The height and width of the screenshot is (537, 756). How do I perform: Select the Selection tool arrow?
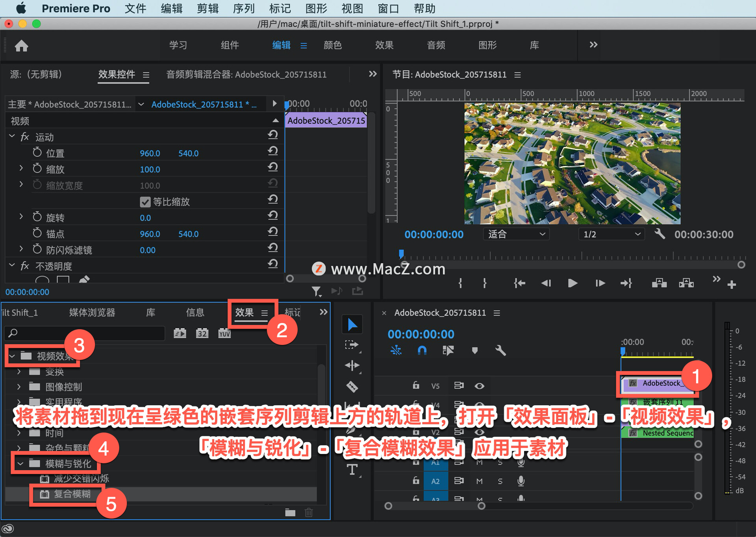(352, 325)
